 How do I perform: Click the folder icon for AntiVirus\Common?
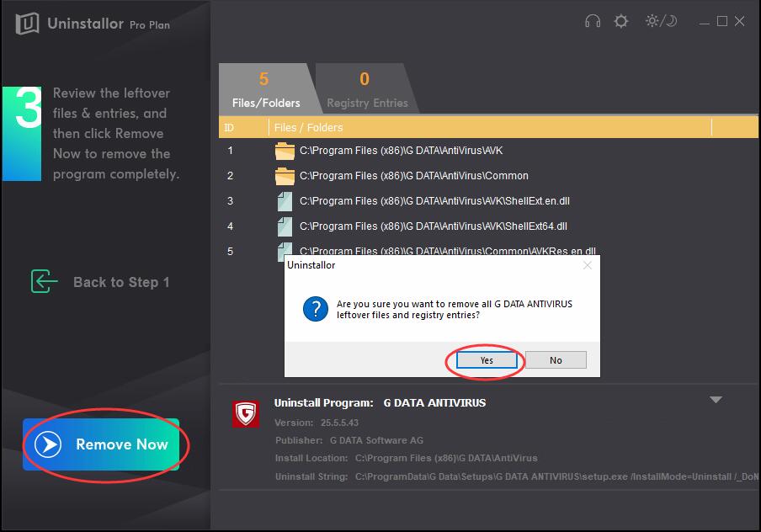(x=285, y=176)
